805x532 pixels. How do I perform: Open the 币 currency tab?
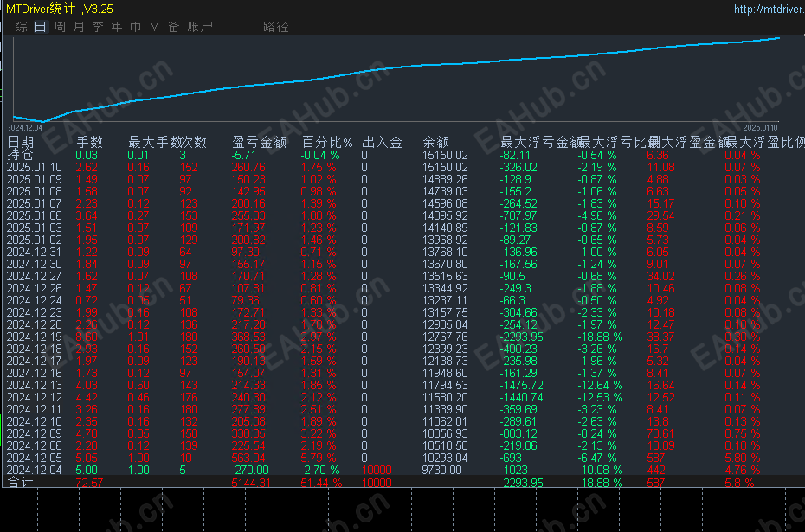[x=136, y=27]
